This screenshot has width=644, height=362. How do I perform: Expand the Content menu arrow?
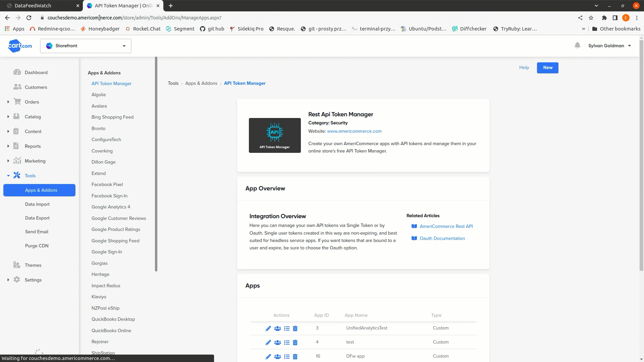8,131
